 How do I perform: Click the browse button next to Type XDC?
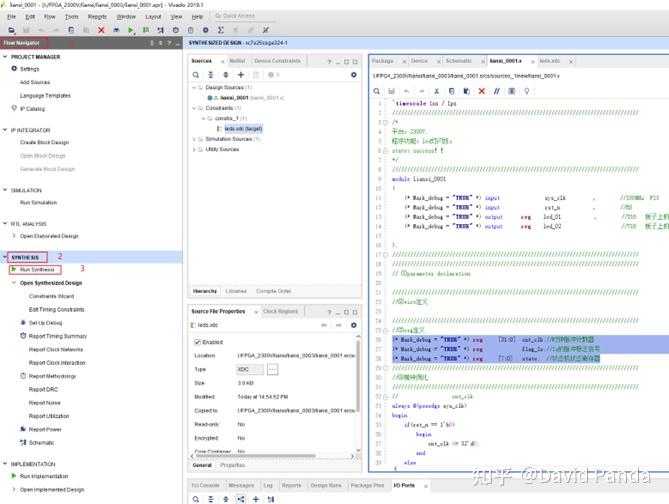(x=272, y=369)
